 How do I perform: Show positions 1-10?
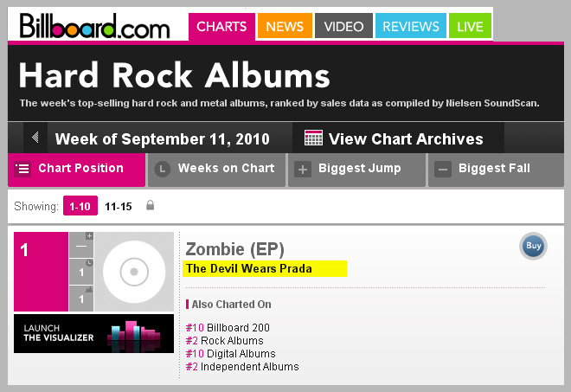point(79,207)
